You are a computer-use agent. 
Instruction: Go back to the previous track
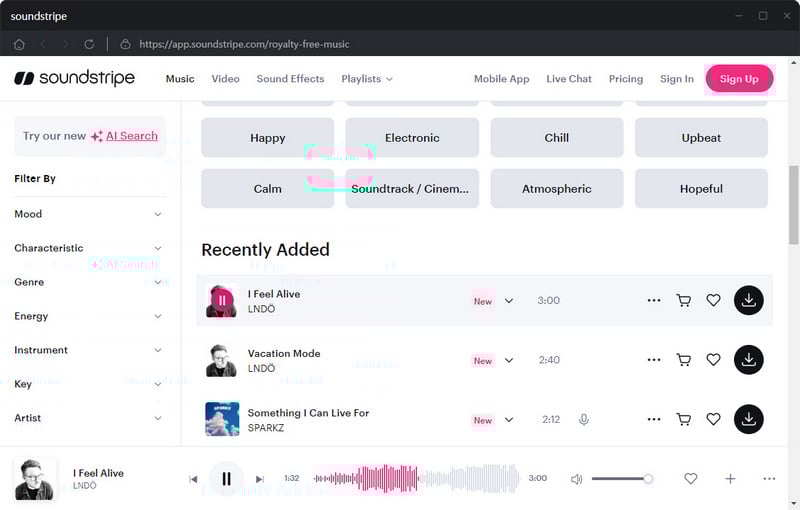click(x=193, y=479)
